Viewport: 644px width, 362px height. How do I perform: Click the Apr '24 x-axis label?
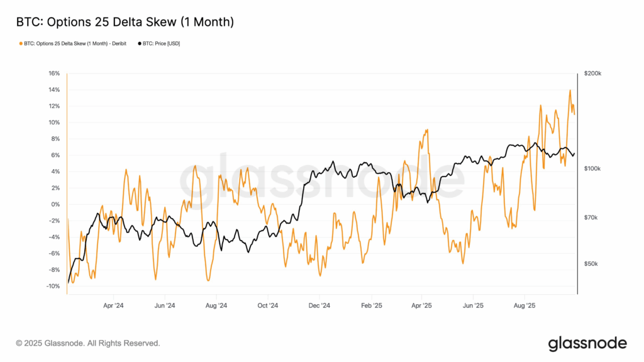113,305
